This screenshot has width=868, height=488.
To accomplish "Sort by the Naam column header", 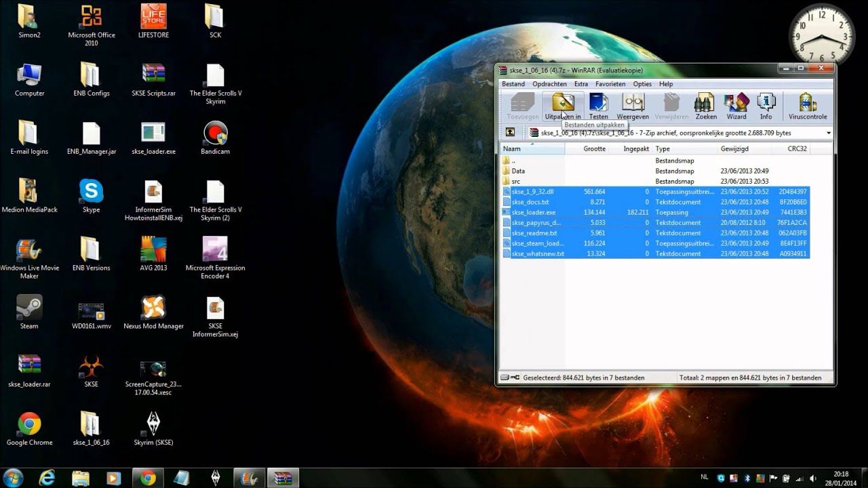I will pos(532,148).
